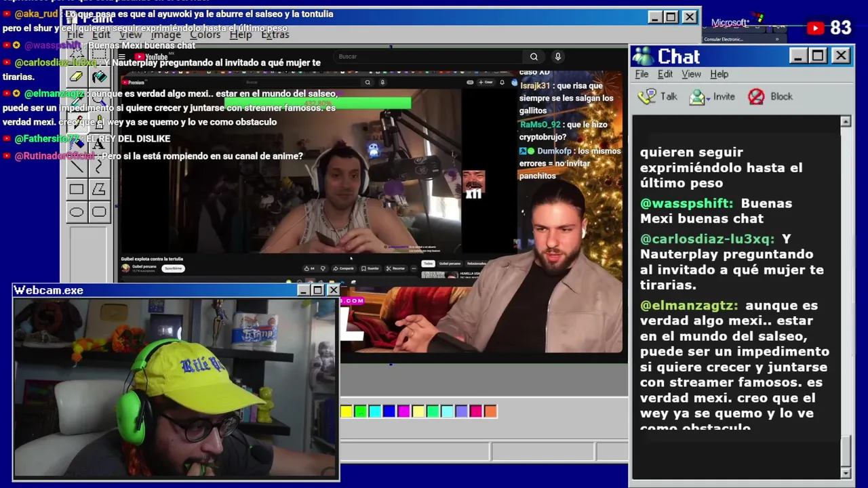
Task: Select the Eraser tool in Paint
Action: [77, 77]
